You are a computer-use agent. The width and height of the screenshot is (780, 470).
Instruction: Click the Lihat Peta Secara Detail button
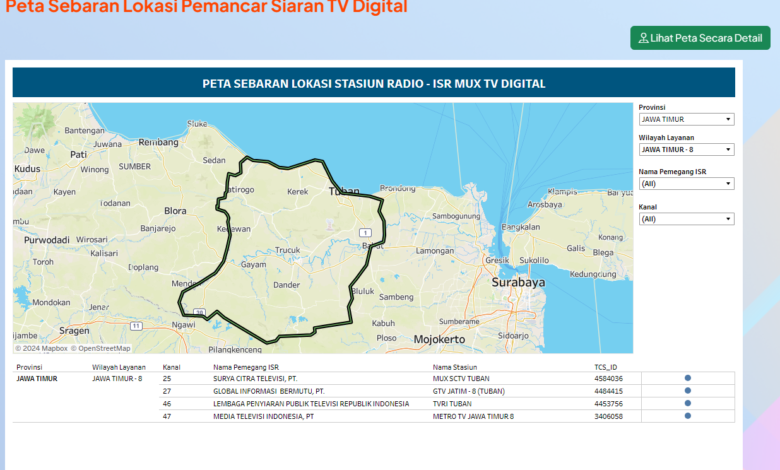click(x=700, y=38)
